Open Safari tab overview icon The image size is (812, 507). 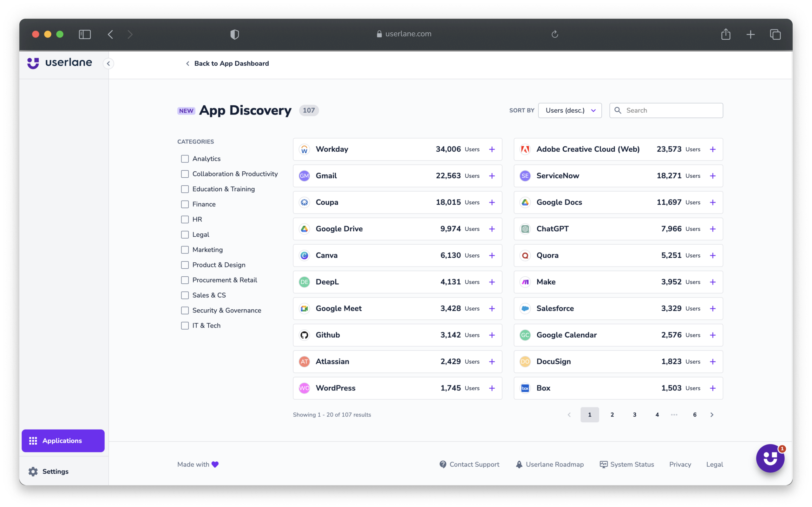click(x=775, y=34)
